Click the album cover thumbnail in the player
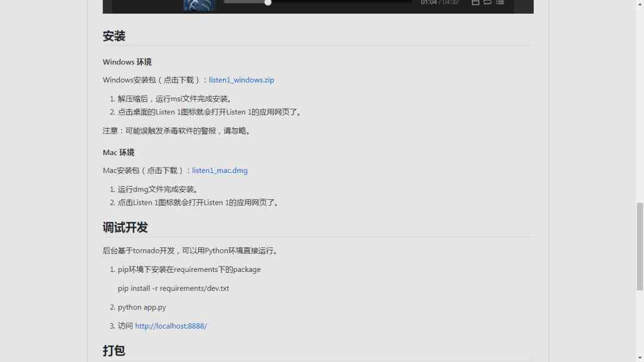 click(199, 5)
